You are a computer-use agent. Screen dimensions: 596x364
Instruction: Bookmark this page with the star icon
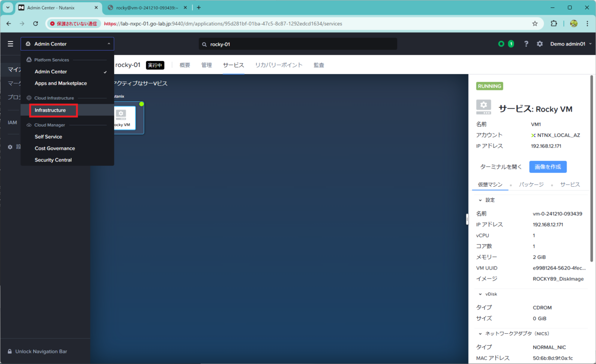click(535, 23)
